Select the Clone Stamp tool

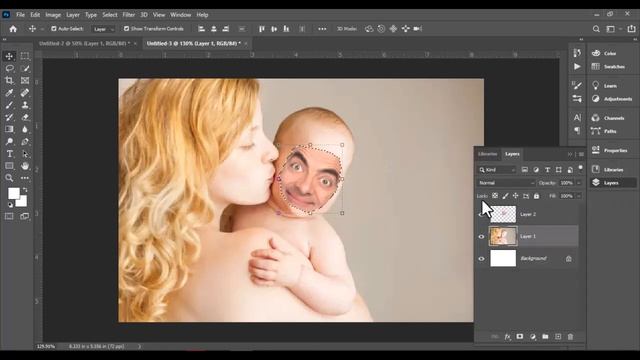click(x=25, y=105)
